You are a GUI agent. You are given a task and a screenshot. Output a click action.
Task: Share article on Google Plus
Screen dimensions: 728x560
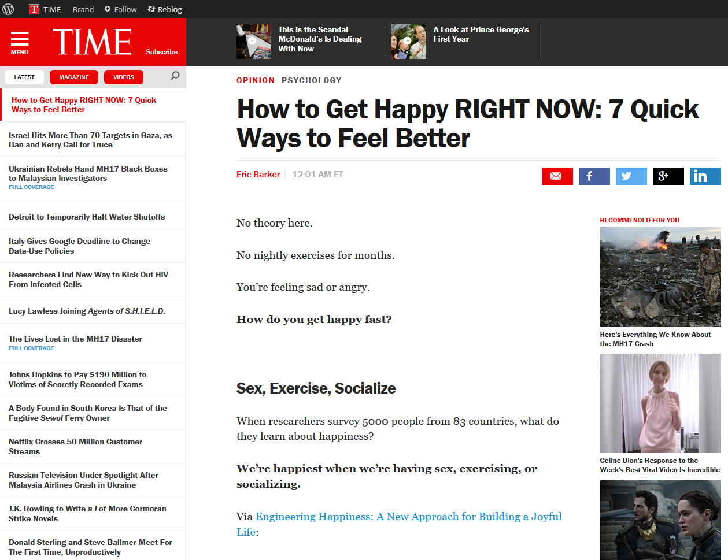[668, 176]
